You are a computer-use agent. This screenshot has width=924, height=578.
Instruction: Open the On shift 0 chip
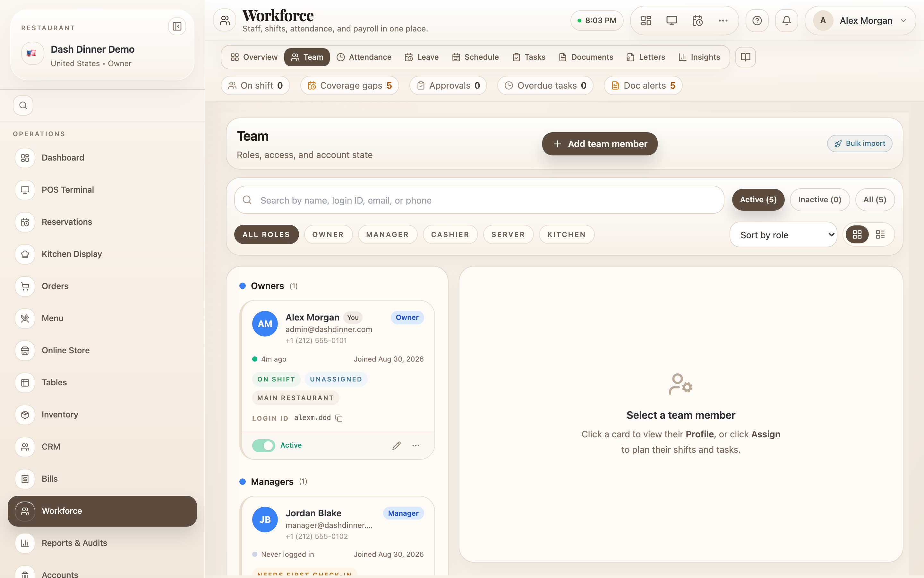point(255,86)
